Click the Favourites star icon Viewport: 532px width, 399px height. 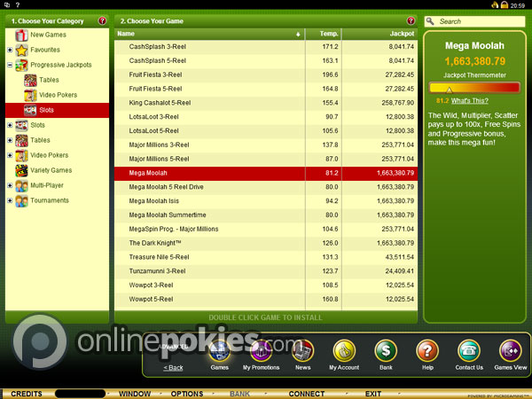[21, 50]
